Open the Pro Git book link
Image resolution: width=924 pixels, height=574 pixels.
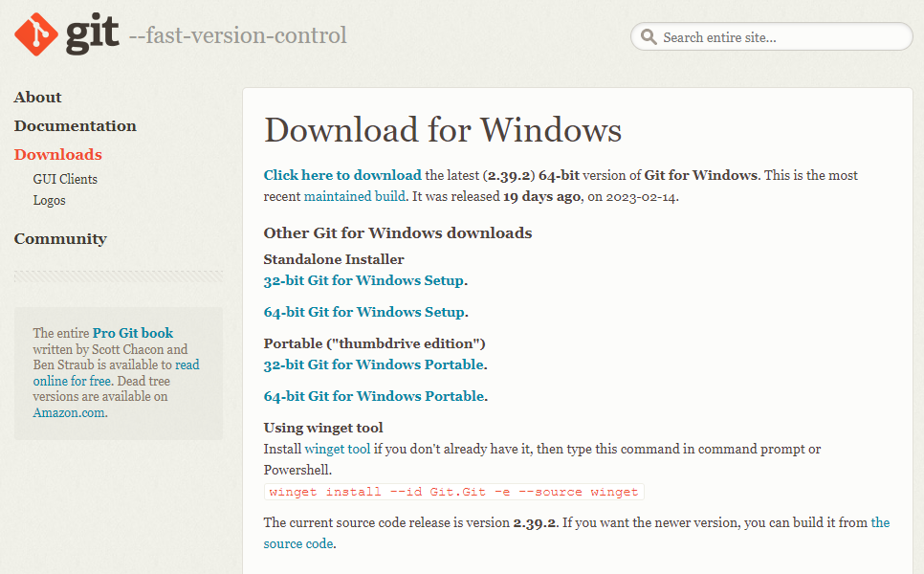click(133, 333)
